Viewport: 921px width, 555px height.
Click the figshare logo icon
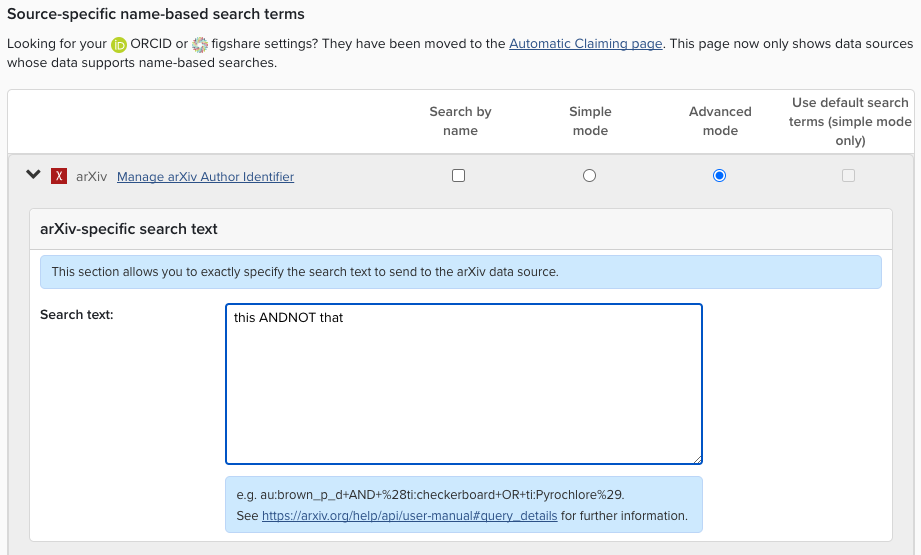click(x=200, y=45)
